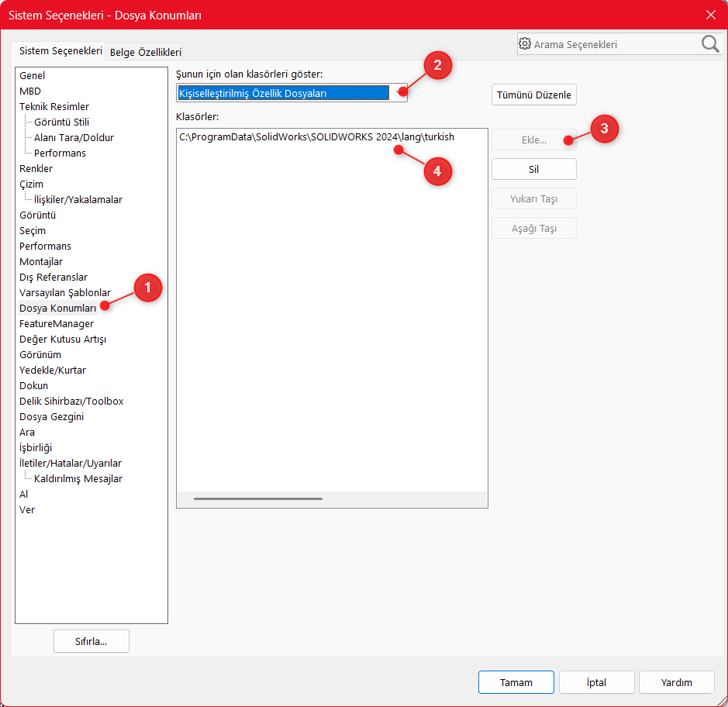Click the Sıfırla... button
Image resolution: width=728 pixels, height=707 pixels.
pos(91,641)
